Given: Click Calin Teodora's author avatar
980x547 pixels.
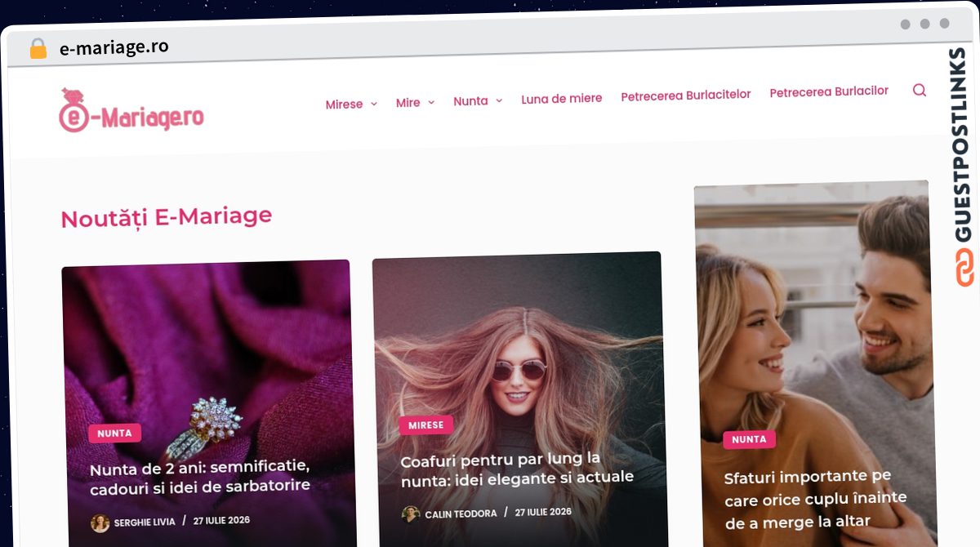Looking at the screenshot, I should (411, 514).
